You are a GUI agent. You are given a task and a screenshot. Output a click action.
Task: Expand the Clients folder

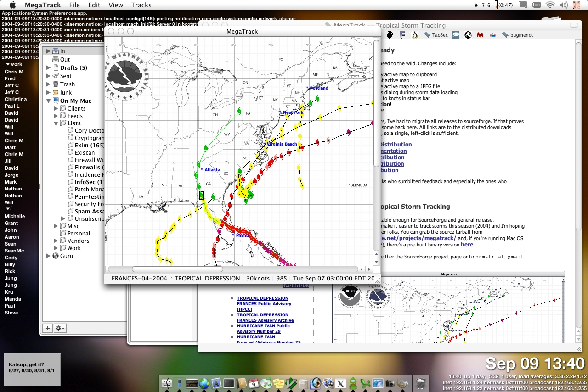56,108
